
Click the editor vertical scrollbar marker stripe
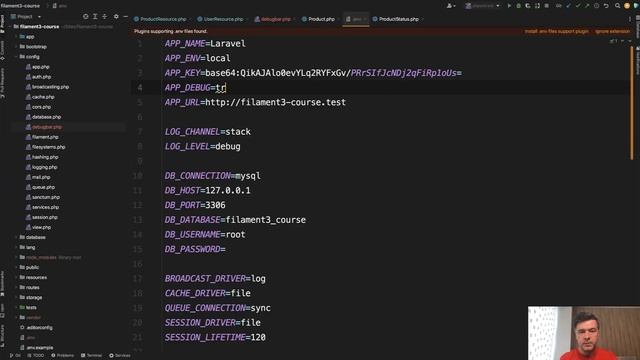(x=632, y=102)
